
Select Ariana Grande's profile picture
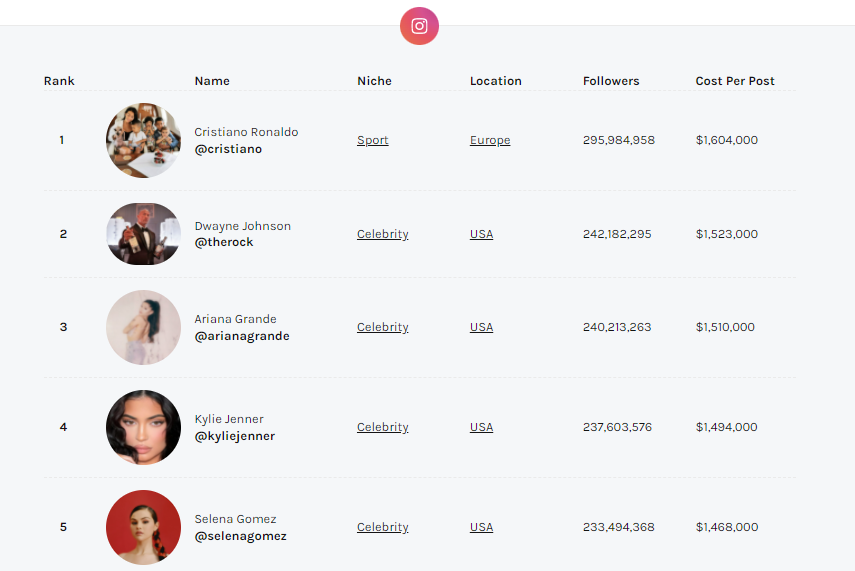143,327
